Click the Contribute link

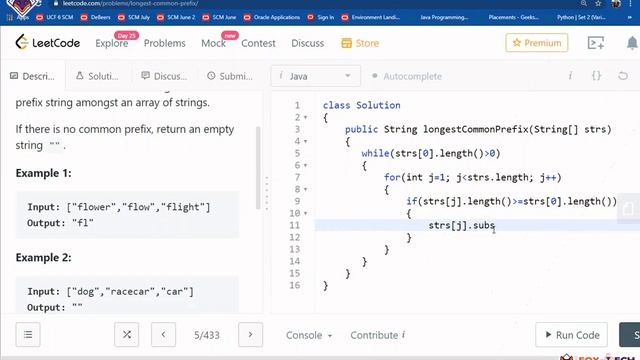pos(378,335)
